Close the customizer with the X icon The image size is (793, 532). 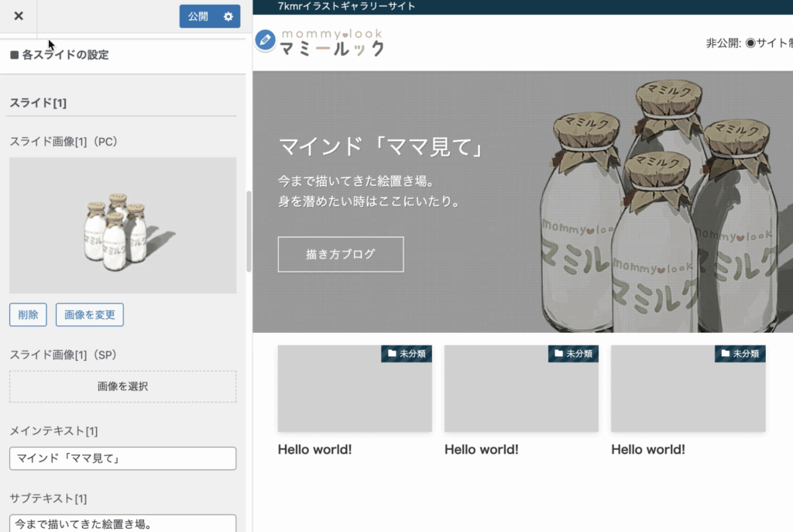point(19,16)
